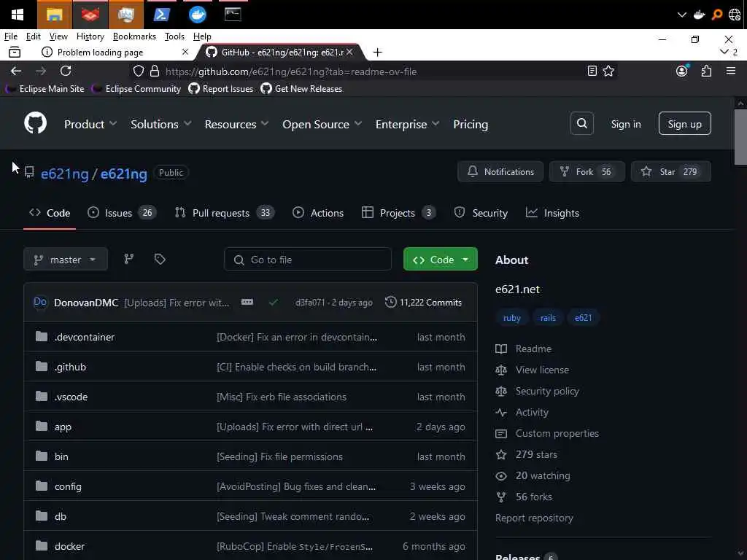The height and width of the screenshot is (560, 747).
Task: Open the Projects tab
Action: click(x=398, y=213)
